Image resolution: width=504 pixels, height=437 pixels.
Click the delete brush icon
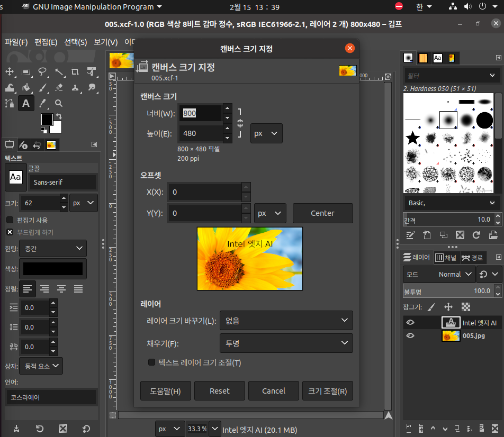460,235
